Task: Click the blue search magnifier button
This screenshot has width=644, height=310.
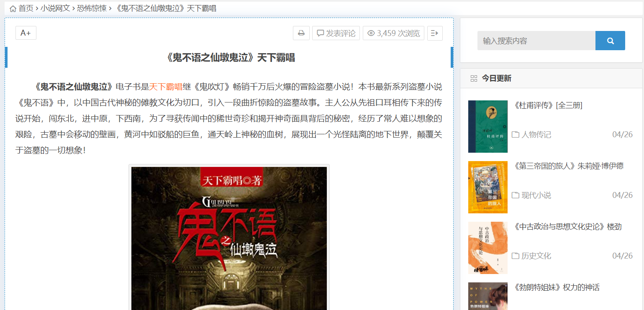Action: (610, 41)
